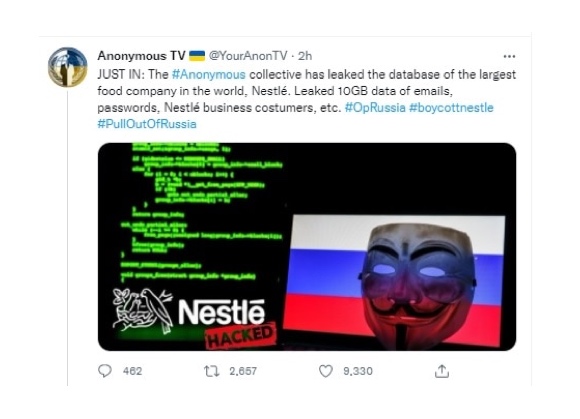Like the tweet with heart icon

326,371
